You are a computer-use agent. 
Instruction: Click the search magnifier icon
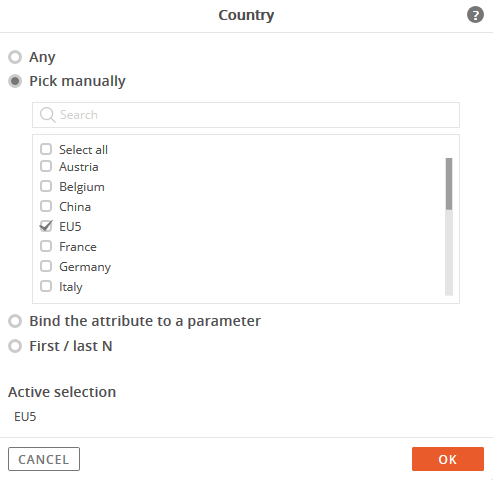[x=47, y=115]
